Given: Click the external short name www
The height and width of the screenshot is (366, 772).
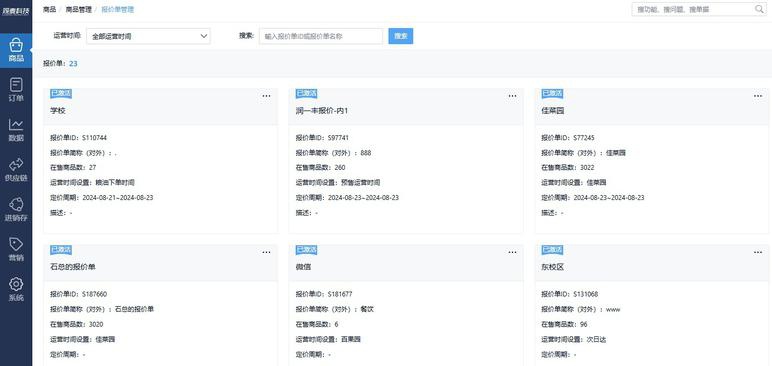Looking at the screenshot, I should [x=613, y=309].
